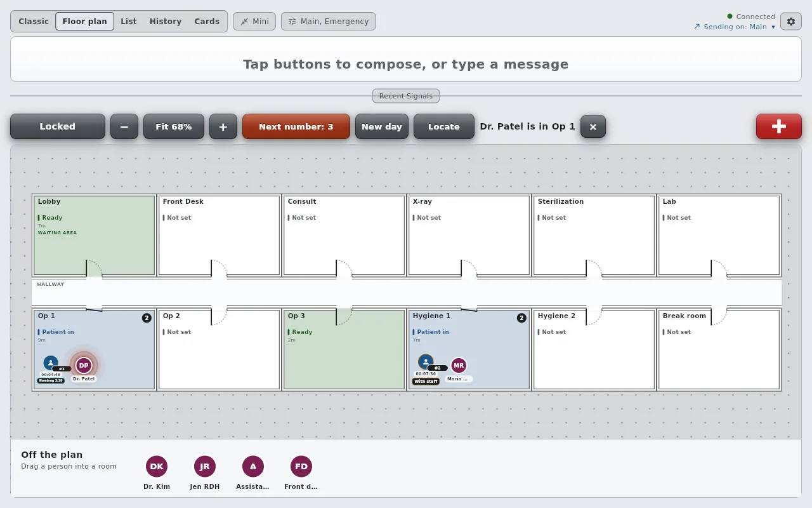
Task: Click the #2 patient number badge
Action: pos(437,368)
